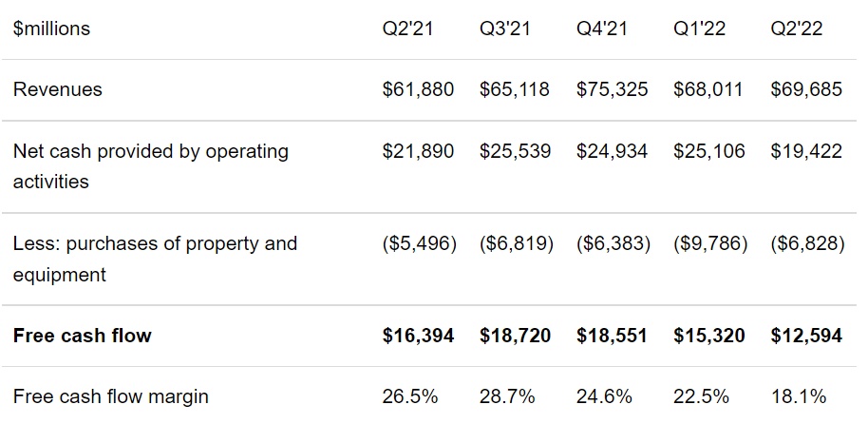The width and height of the screenshot is (868, 424).
Task: Select the 28.7% margin value
Action: click(x=507, y=395)
